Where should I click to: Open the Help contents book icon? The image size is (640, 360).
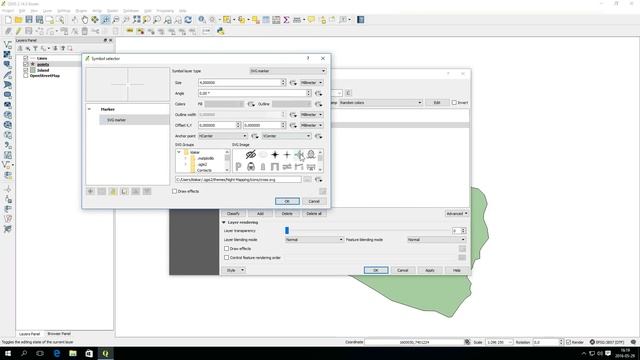tap(360, 20)
